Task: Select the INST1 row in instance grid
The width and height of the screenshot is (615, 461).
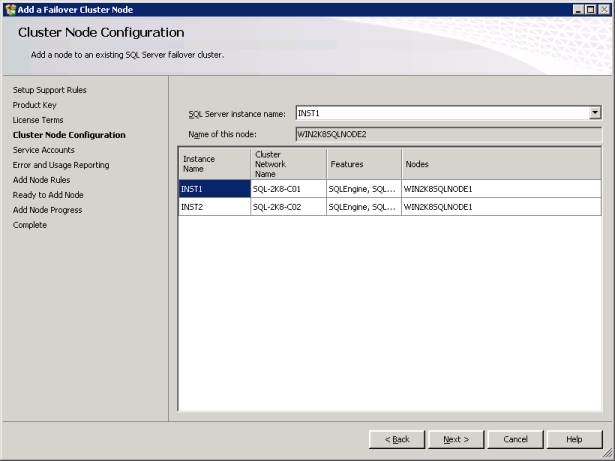Action: click(x=213, y=187)
